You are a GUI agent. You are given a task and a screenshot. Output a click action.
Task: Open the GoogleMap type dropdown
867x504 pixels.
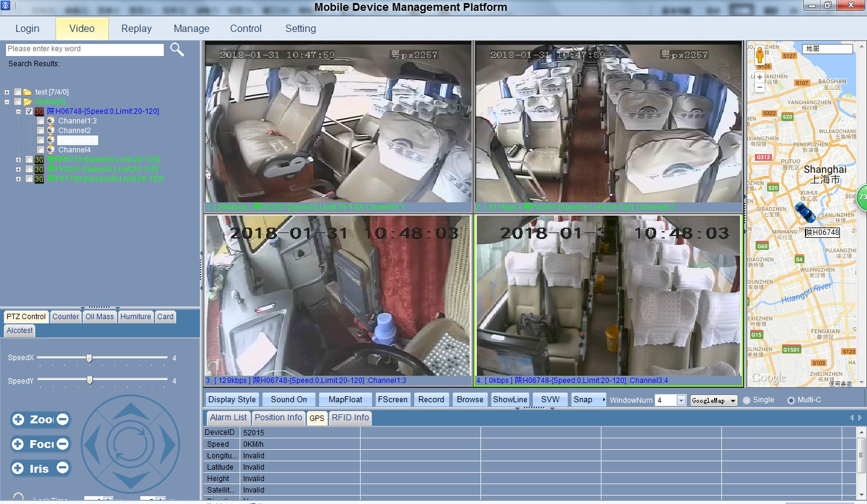pyautogui.click(x=733, y=400)
